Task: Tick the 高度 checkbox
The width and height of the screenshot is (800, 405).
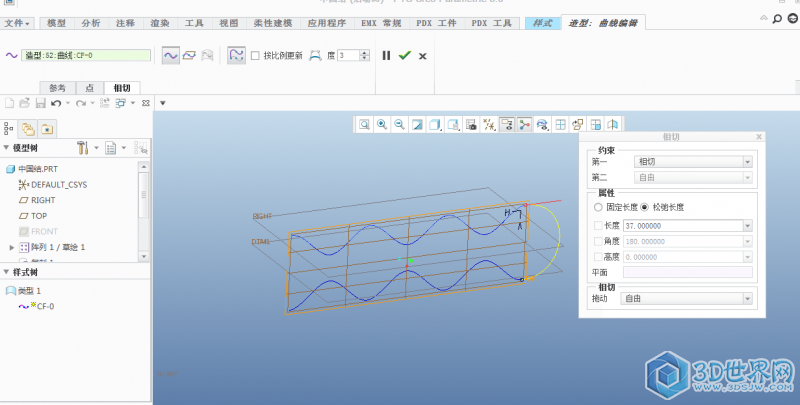Action: coord(598,257)
